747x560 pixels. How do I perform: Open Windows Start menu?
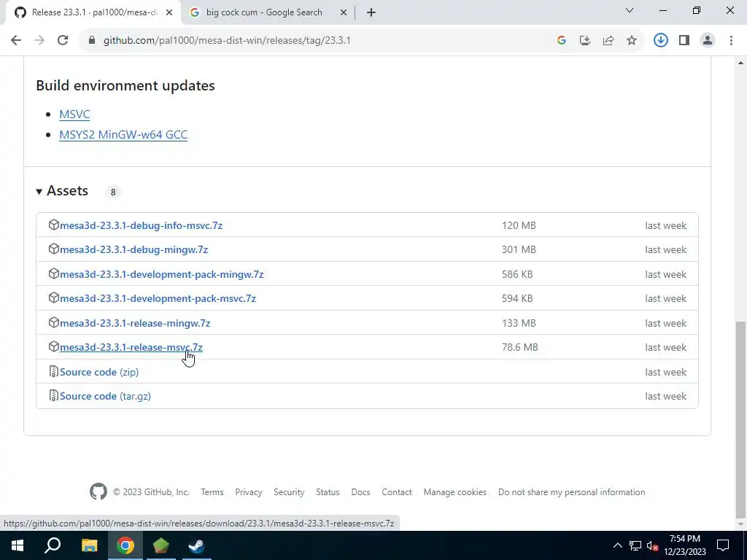click(18, 545)
